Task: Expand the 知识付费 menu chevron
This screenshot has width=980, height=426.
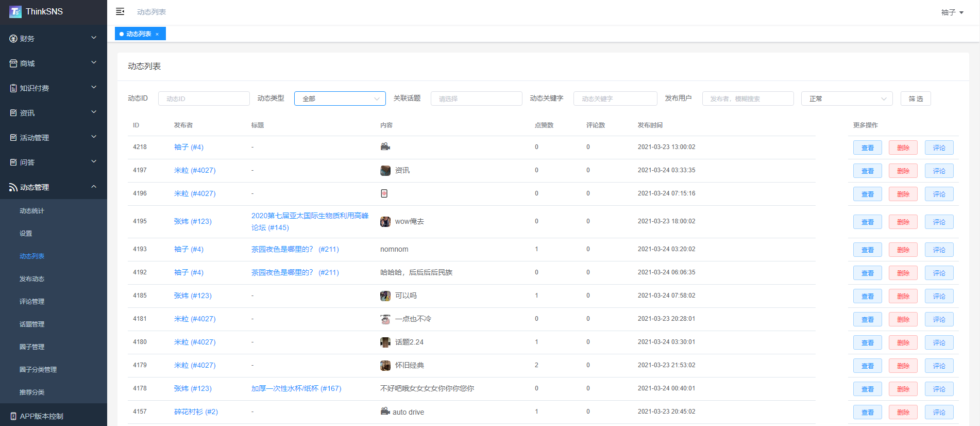Action: (94, 87)
